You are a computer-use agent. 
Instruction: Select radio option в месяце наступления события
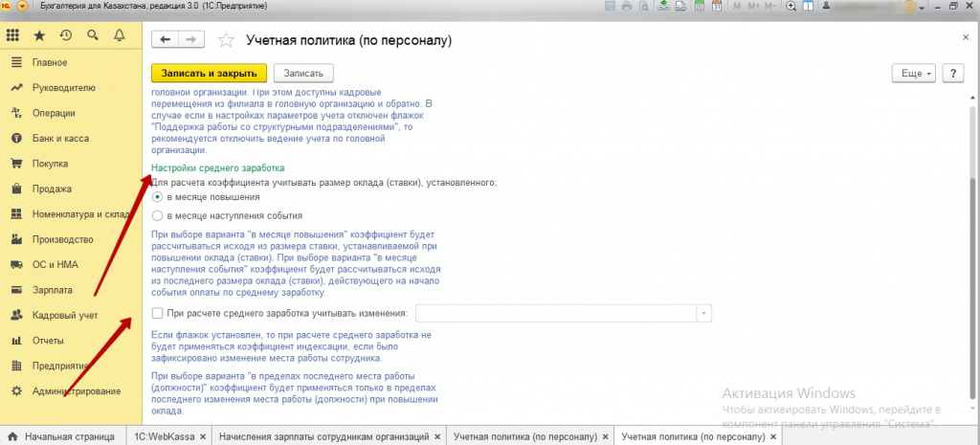click(x=158, y=215)
